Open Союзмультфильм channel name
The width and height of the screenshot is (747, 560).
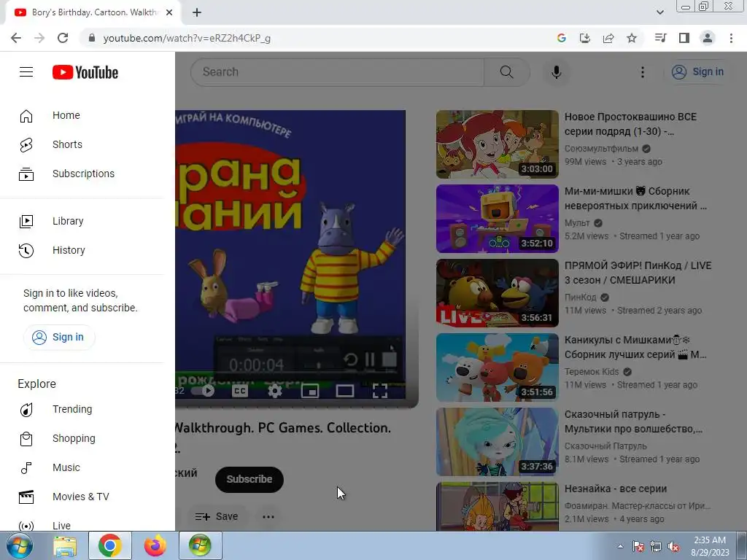click(601, 149)
